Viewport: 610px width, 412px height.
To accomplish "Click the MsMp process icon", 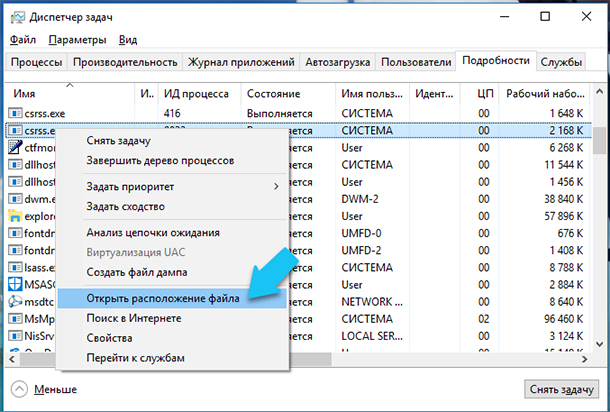I will (x=15, y=319).
